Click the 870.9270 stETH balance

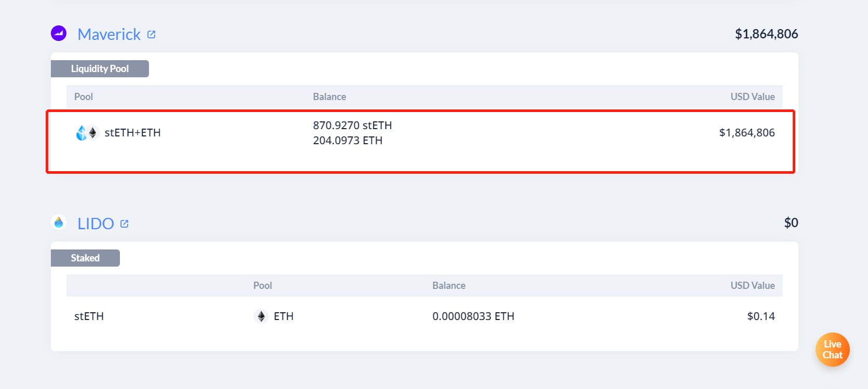[352, 125]
